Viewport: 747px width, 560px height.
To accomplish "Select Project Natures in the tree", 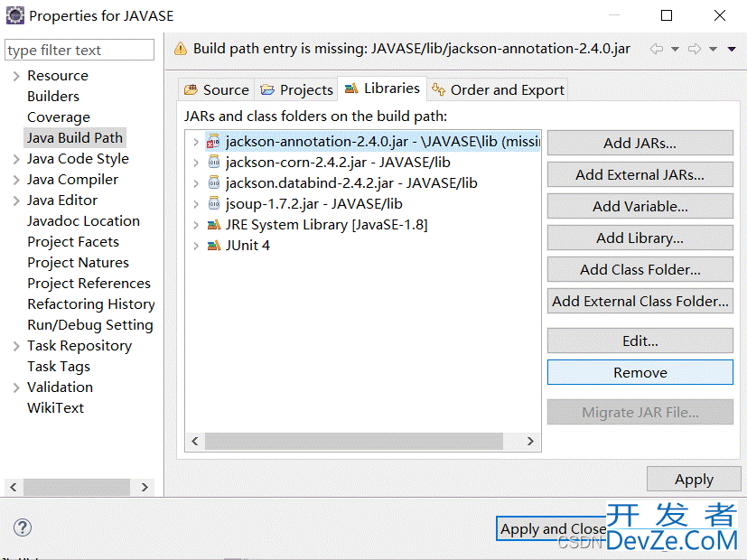I will tap(78, 262).
